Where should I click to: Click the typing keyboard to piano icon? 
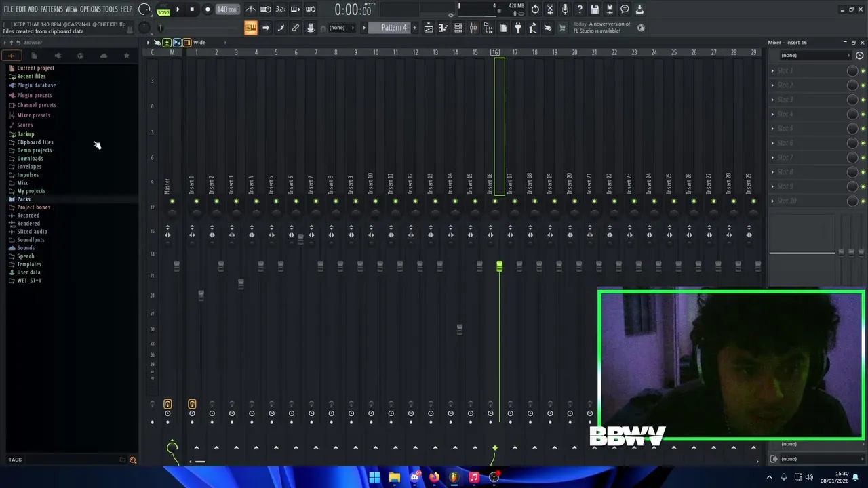click(x=251, y=28)
